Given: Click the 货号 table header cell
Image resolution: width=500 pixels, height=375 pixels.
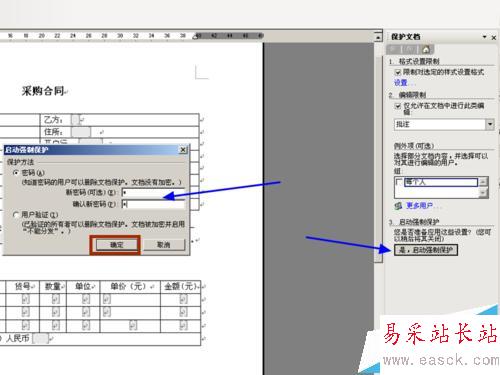Looking at the screenshot, I should pos(22,286).
